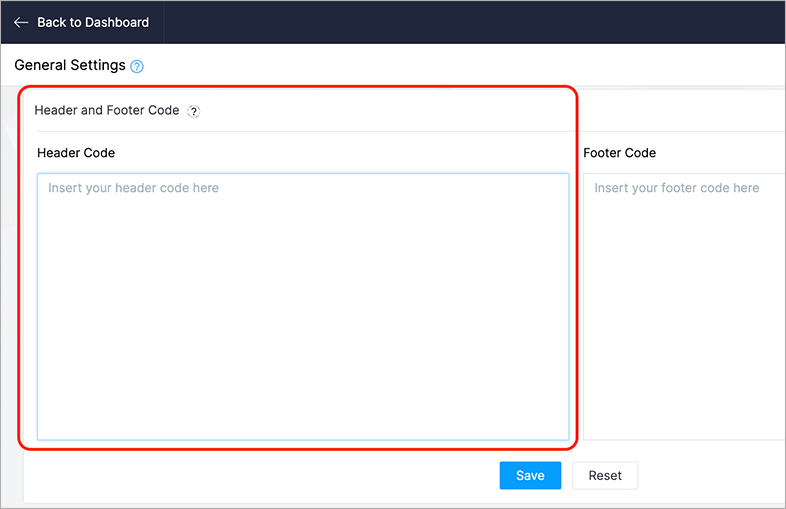The width and height of the screenshot is (786, 509).
Task: Go to Back to Dashboard link
Action: point(92,22)
